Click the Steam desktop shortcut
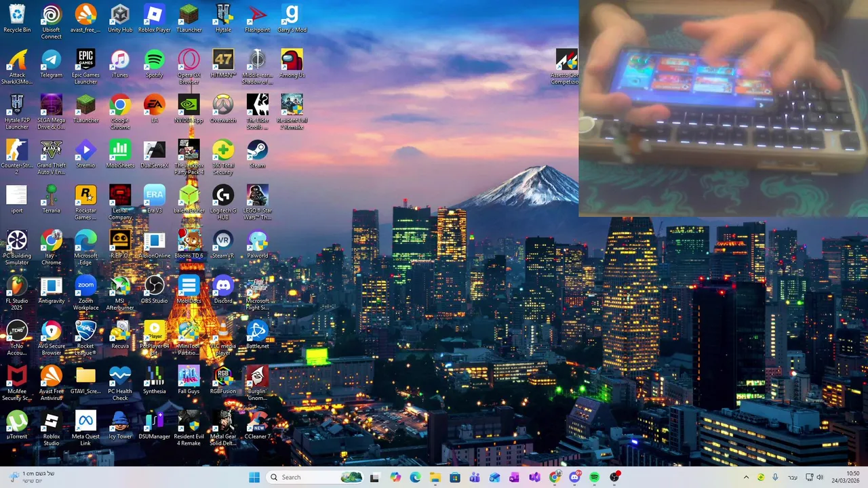The height and width of the screenshot is (488, 868). click(x=258, y=154)
